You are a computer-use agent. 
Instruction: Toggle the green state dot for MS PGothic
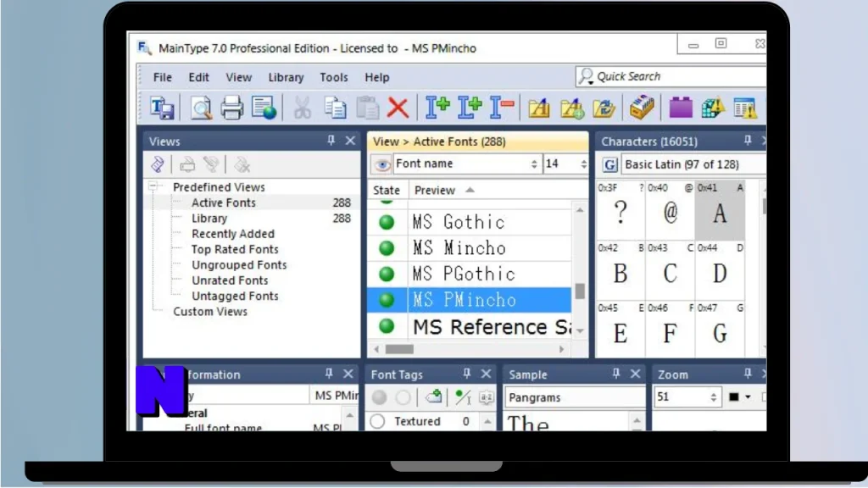(387, 274)
